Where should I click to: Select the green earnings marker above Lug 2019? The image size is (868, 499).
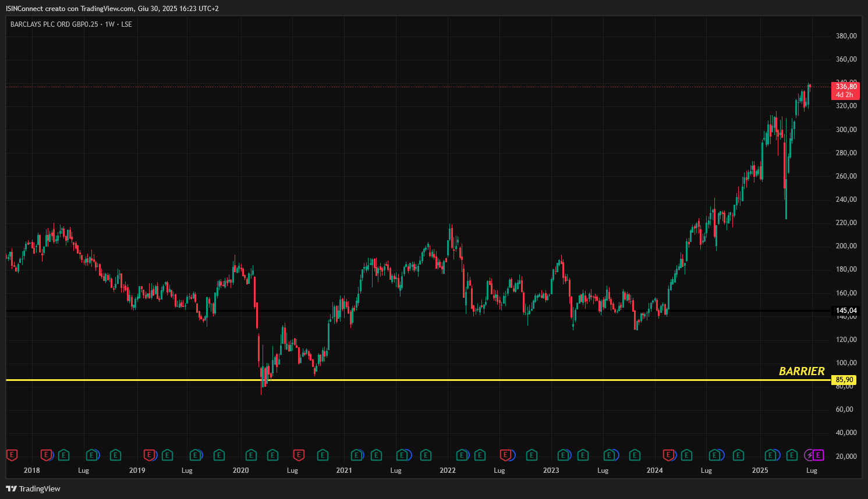pos(195,455)
